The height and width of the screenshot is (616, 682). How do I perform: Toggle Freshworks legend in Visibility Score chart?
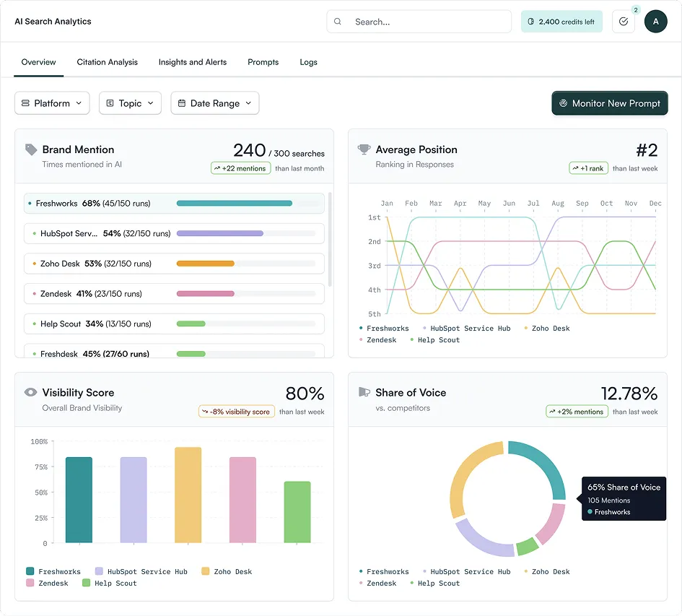click(53, 571)
